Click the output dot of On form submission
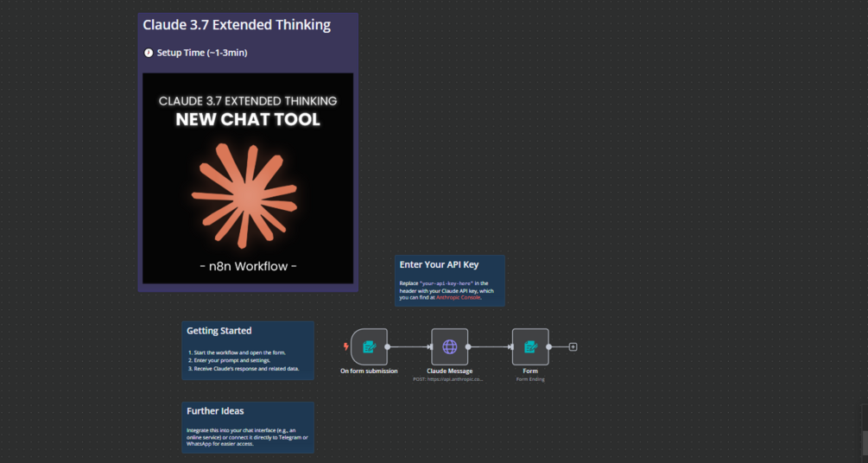The image size is (868, 463). [x=388, y=346]
